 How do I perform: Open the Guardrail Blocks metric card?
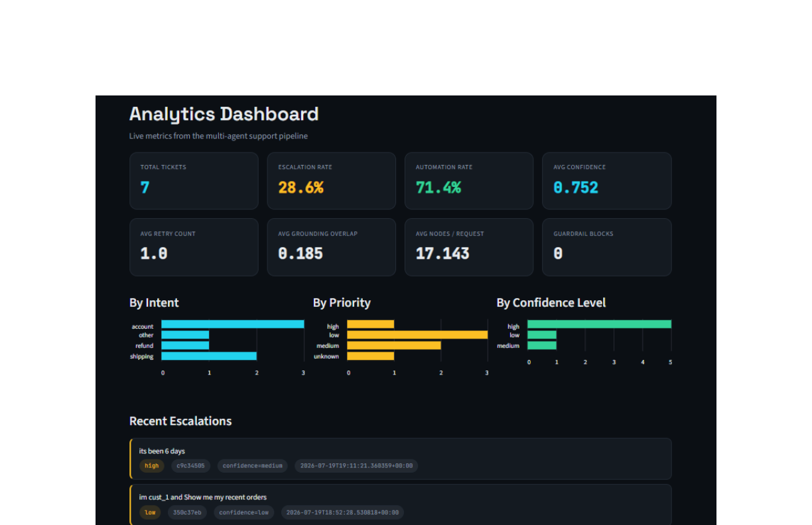pos(607,247)
